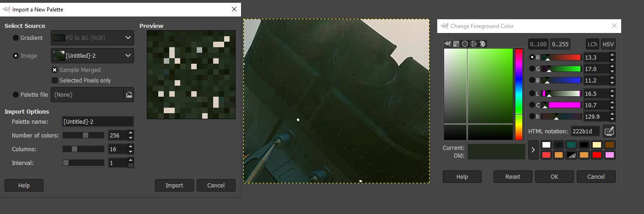This screenshot has height=214, width=644.
Task: Adjust the Interval slider
Action: tap(84, 163)
